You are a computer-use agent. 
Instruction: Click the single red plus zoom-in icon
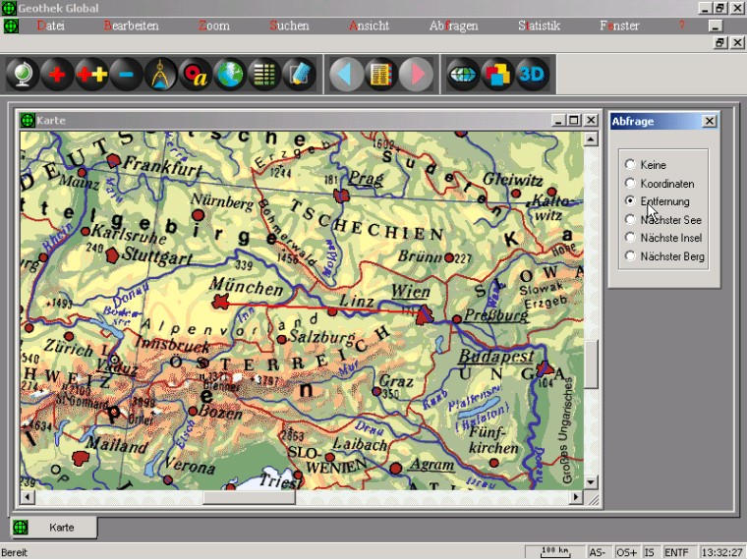[57, 75]
